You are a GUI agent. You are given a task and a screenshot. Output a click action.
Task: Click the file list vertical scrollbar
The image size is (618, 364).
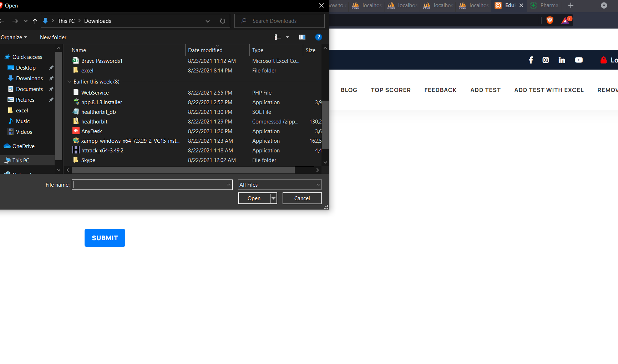click(325, 125)
